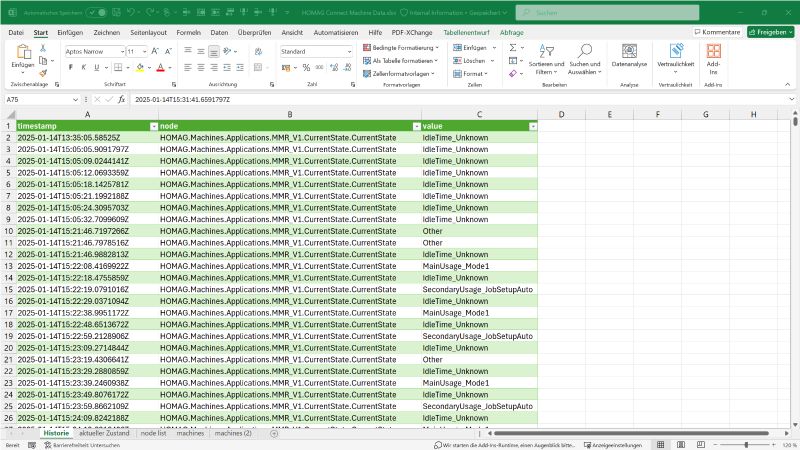The image size is (800, 450).
Task: Decrease font size icon
Action: [x=168, y=51]
